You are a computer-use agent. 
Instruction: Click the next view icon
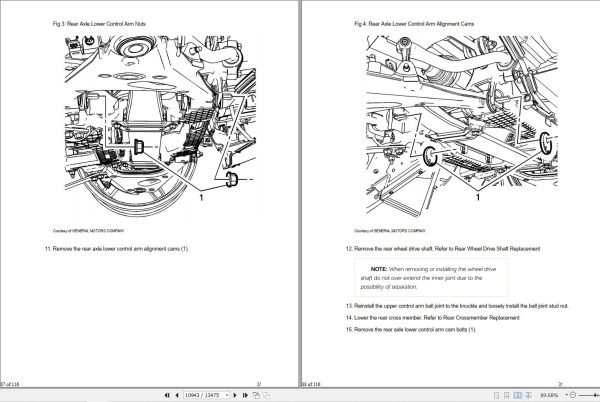[266, 395]
